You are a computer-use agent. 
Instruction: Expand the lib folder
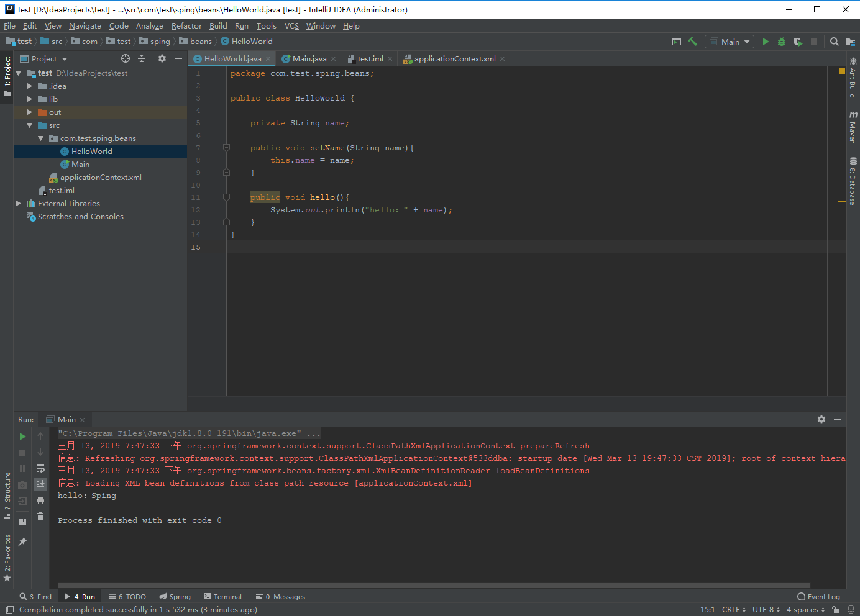(x=29, y=99)
